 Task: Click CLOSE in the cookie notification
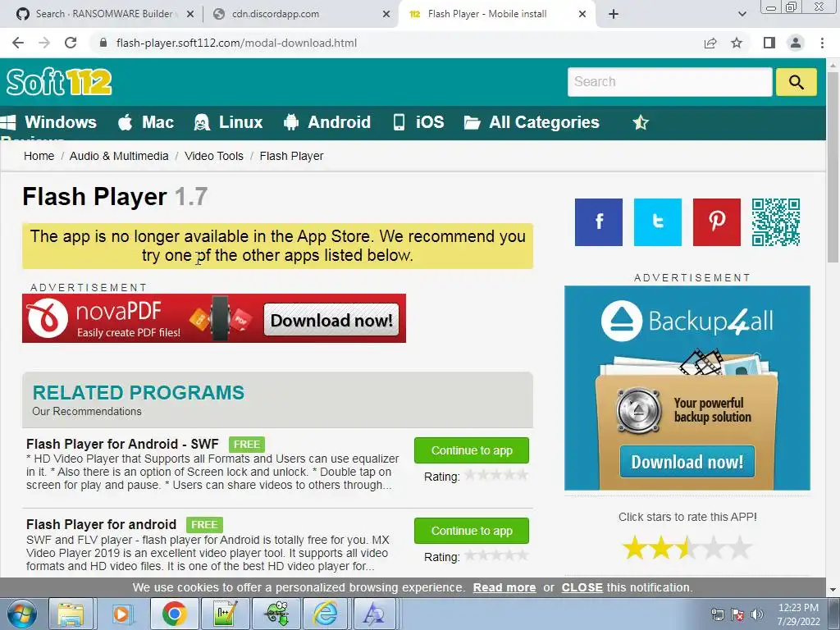pyautogui.click(x=582, y=587)
